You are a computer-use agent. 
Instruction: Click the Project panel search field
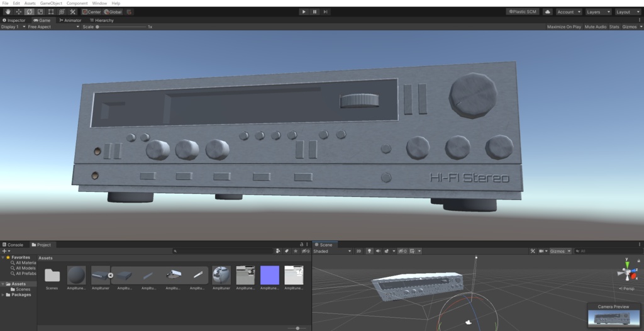[223, 251]
